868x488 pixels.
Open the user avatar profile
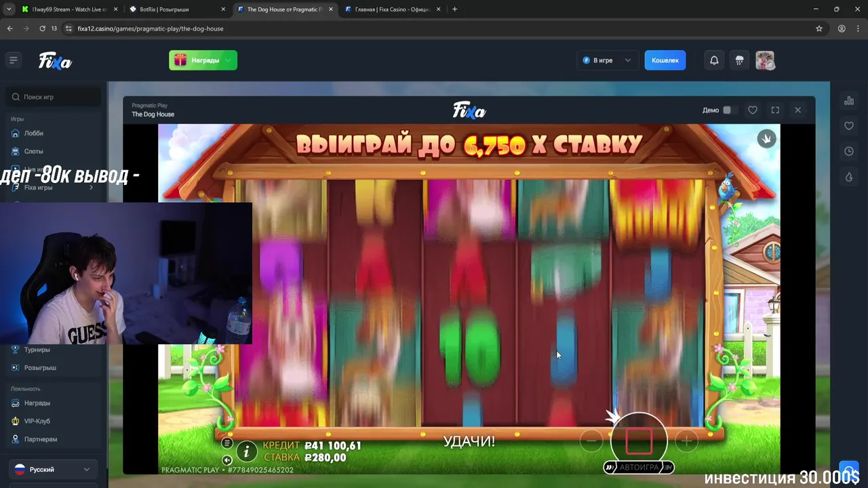pos(765,60)
